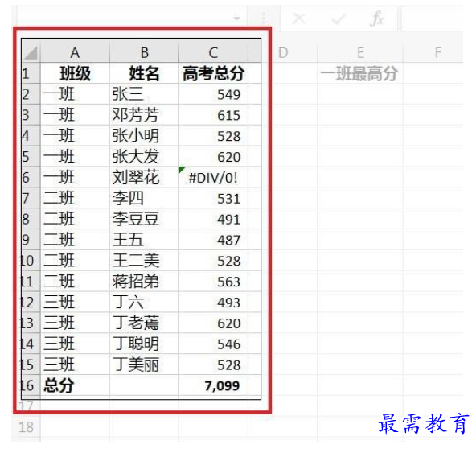The width and height of the screenshot is (476, 449).
Task: Click cell with header 班级
Action: tap(75, 73)
